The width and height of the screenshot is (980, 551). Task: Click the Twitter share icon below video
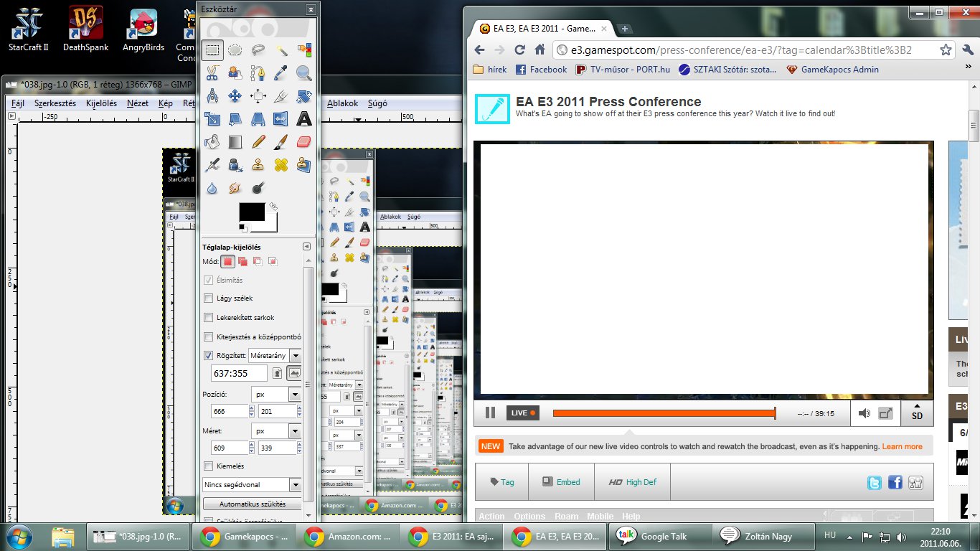point(874,483)
